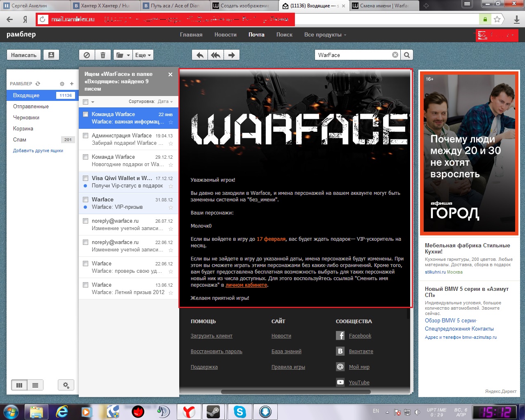
Task: Check noreply@warface.ru 22.06.12 message
Action: (86, 242)
